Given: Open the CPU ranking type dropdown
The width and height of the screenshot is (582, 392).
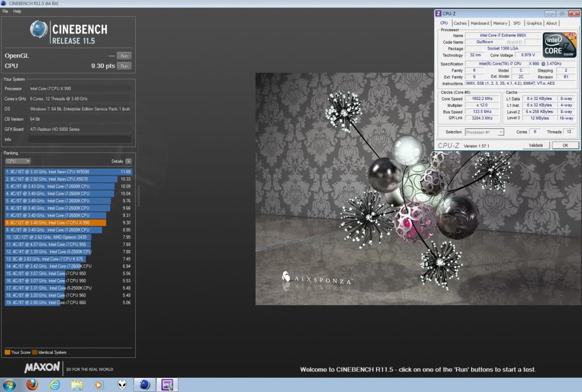Looking at the screenshot, I should [18, 161].
